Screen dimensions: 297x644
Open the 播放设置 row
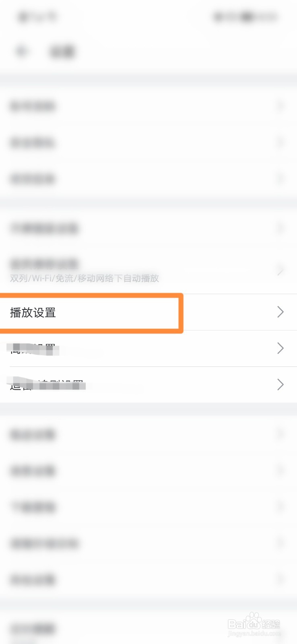coord(148,312)
